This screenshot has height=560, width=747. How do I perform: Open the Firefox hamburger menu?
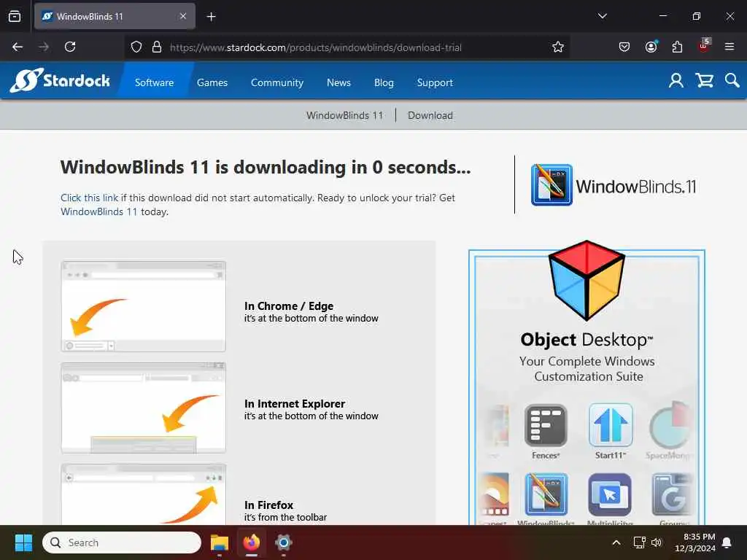click(729, 47)
